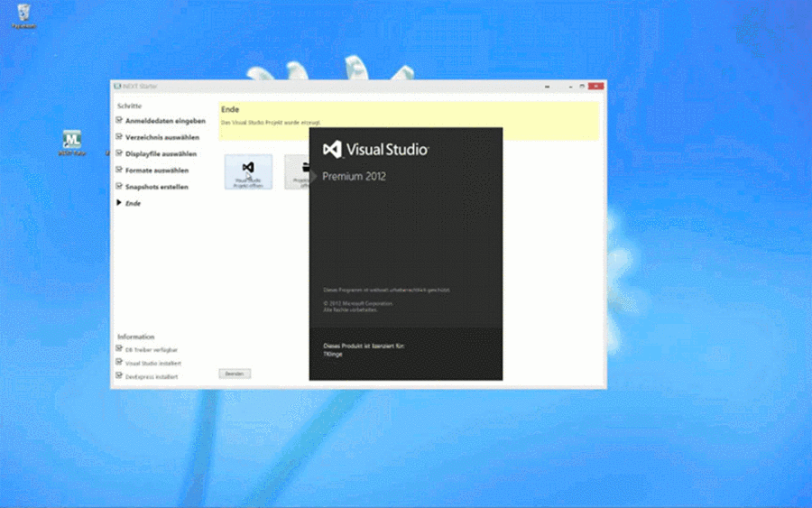Click the checkmark beside DB Treiber verfügbar
Screen dimensions: 812x508
pos(119,349)
